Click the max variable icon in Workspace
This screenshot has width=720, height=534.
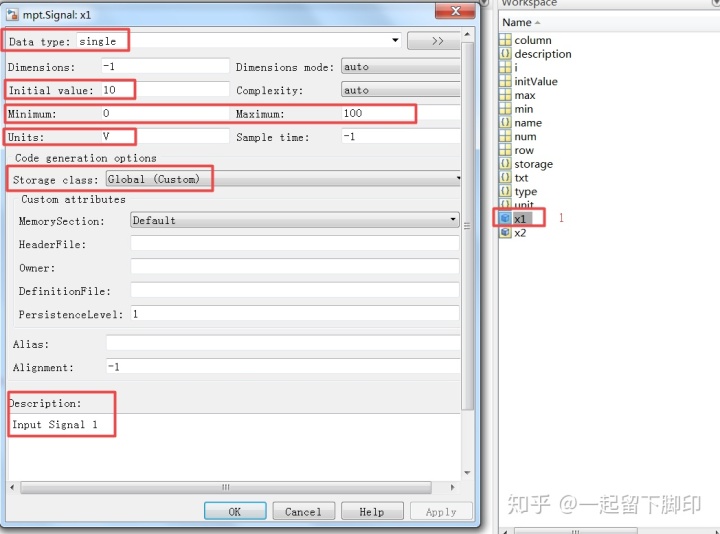[505, 95]
